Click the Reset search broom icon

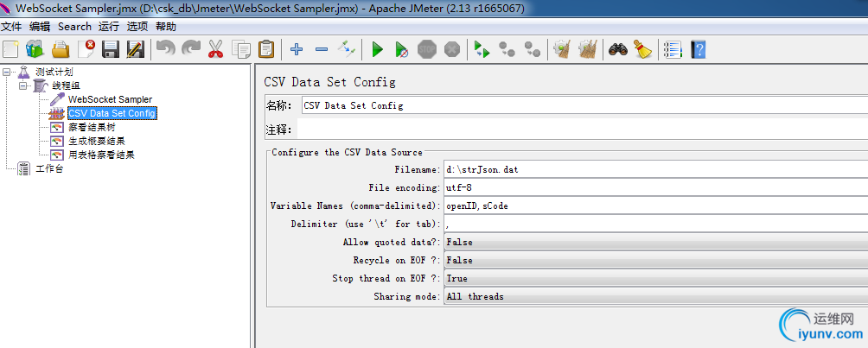pos(642,49)
